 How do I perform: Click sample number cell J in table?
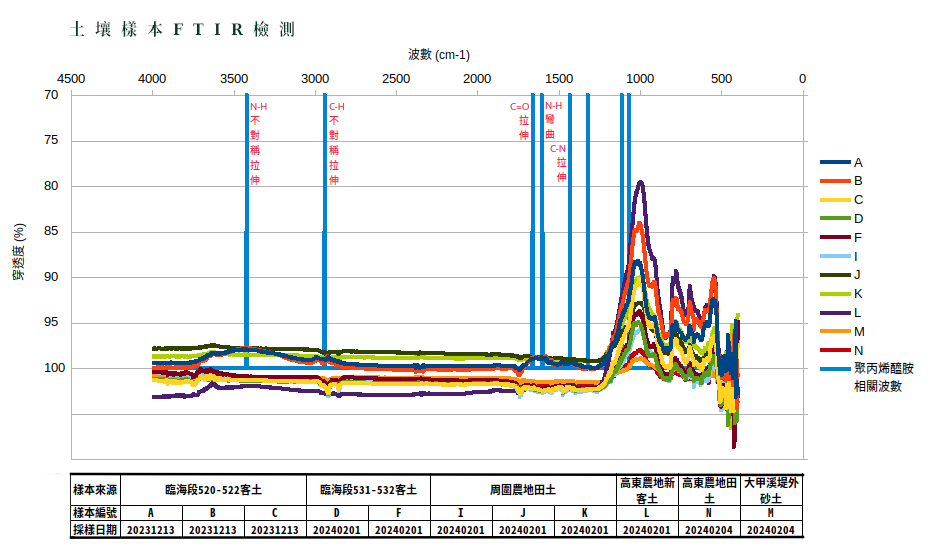point(523,513)
